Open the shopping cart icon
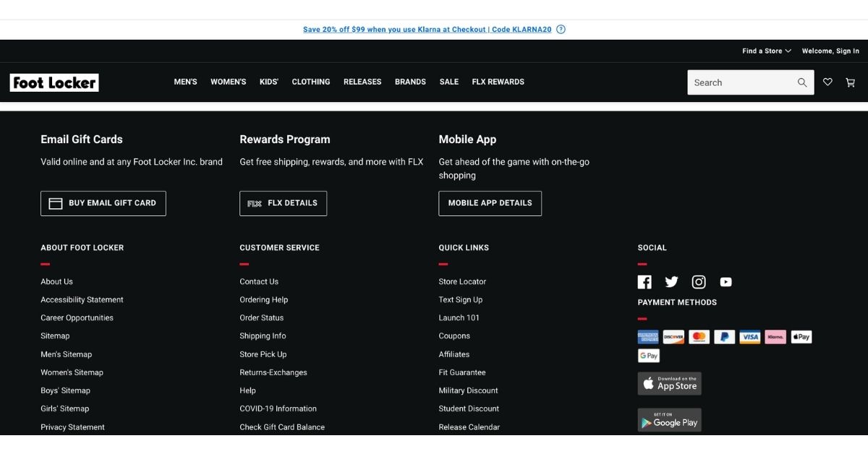The width and height of the screenshot is (868, 454). click(851, 82)
